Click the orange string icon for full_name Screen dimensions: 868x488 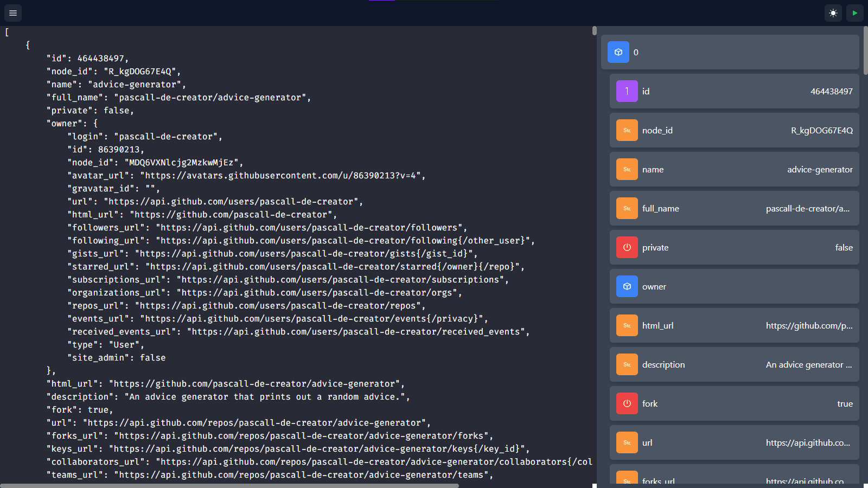pos(627,208)
